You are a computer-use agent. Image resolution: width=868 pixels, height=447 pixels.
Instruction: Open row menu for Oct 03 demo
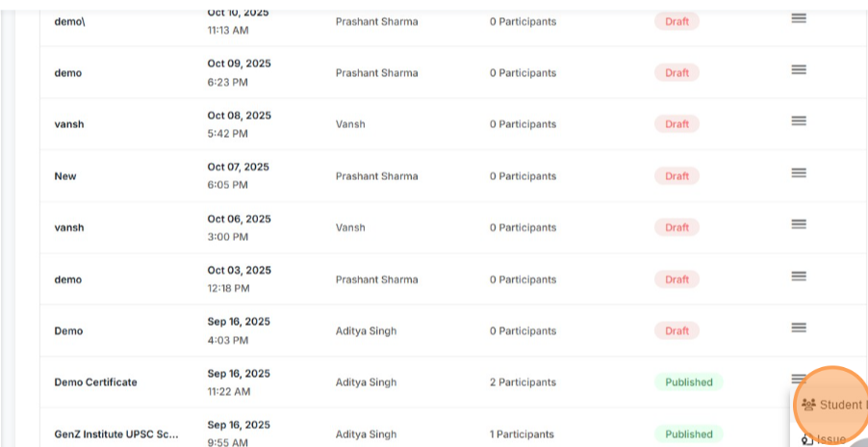point(798,276)
